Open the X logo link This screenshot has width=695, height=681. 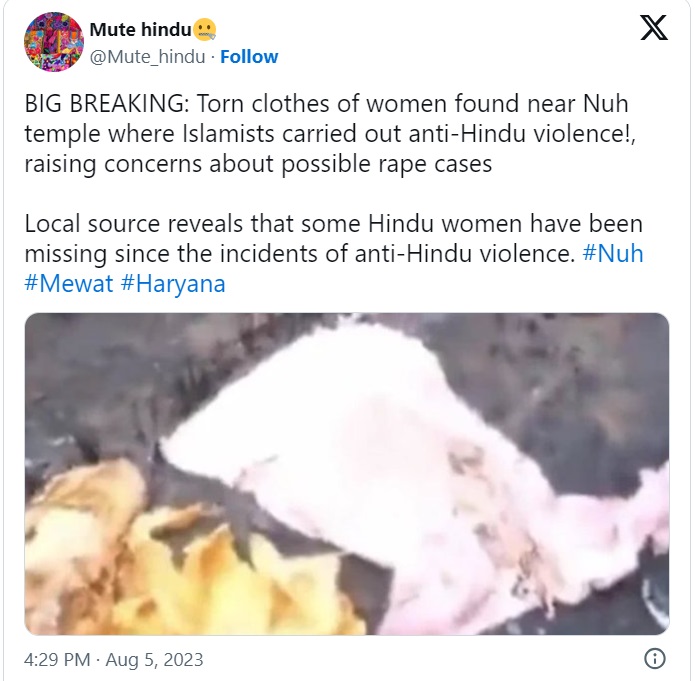pyautogui.click(x=654, y=28)
